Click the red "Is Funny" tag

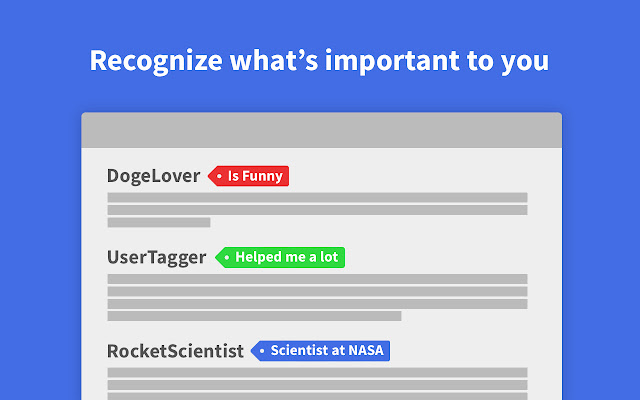click(248, 176)
